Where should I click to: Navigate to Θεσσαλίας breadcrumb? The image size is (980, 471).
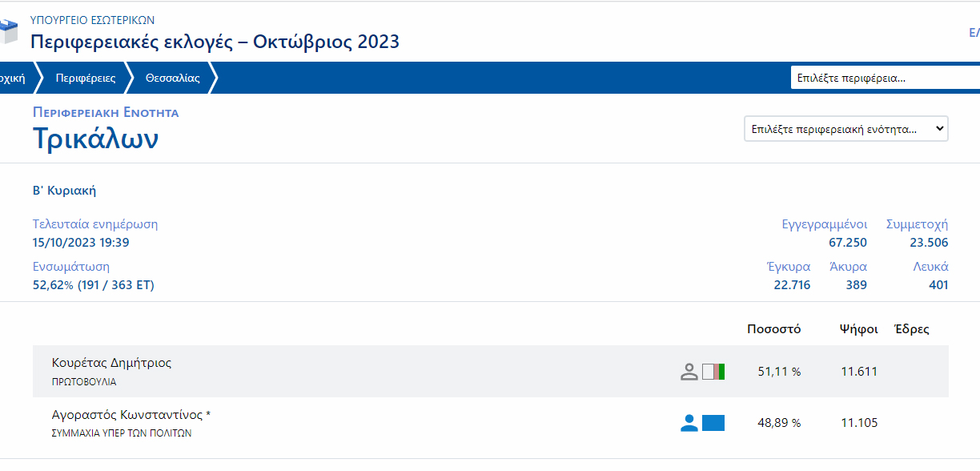(173, 78)
